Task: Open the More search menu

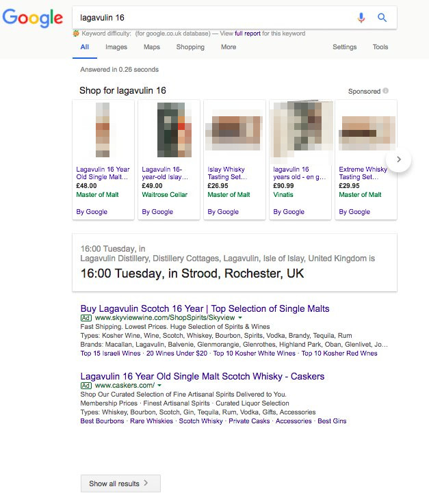Action: pos(229,47)
